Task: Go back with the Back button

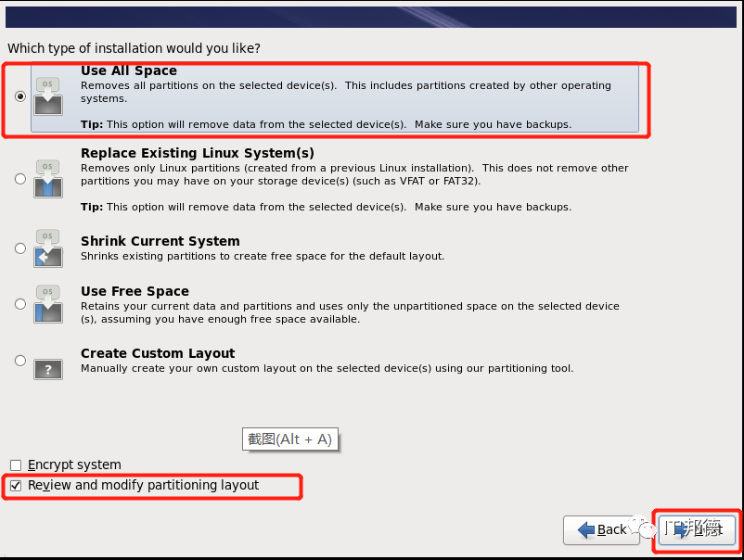Action: [x=602, y=529]
